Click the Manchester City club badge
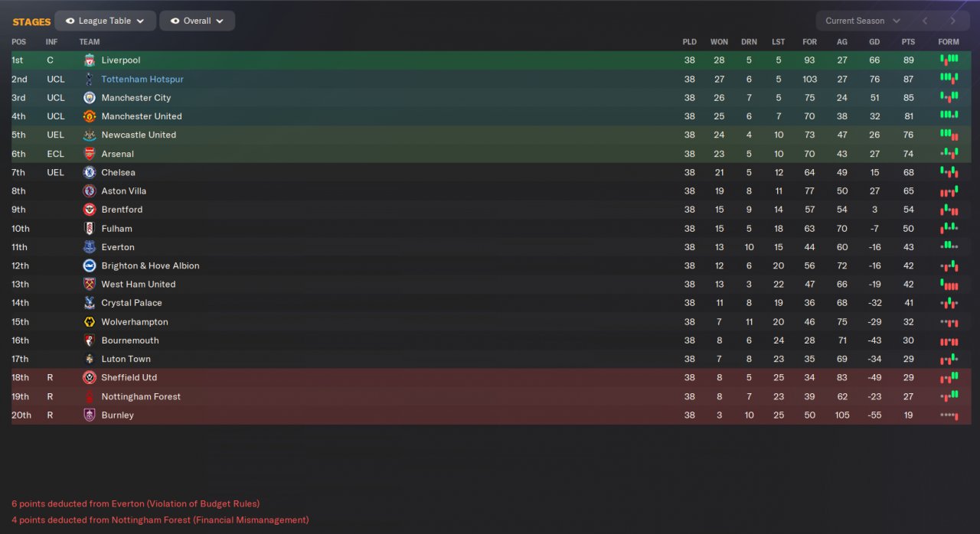This screenshot has width=980, height=534. click(90, 98)
